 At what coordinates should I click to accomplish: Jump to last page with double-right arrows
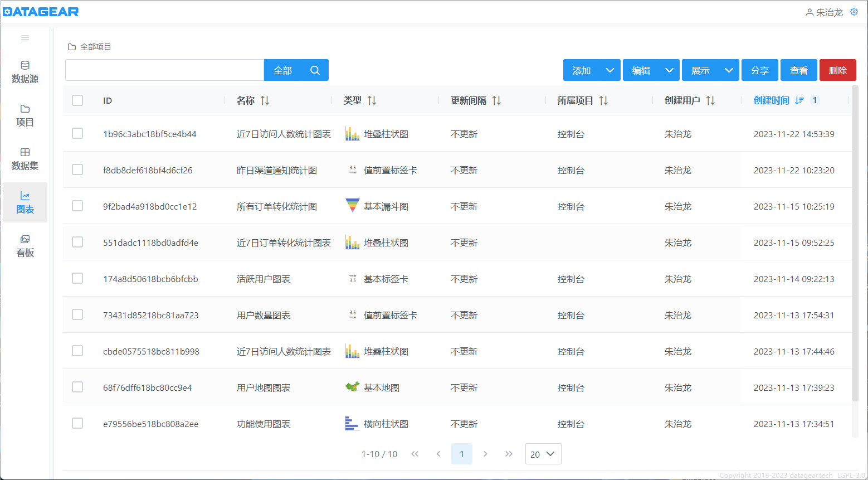tap(509, 454)
